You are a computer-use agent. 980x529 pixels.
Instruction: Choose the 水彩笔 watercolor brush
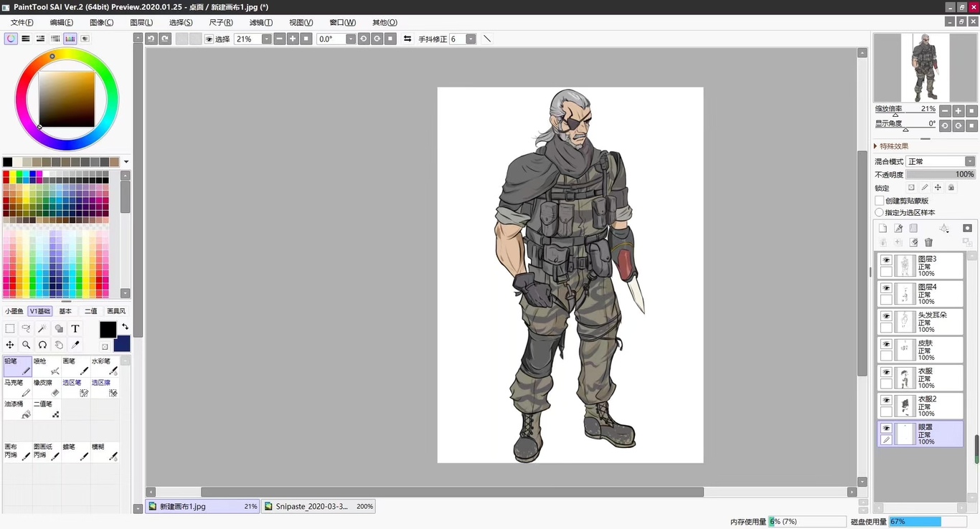tap(105, 366)
